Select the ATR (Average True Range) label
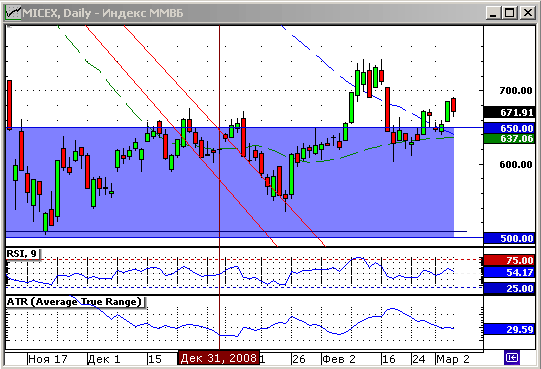Viewport: 541px width, 369px height. pyautogui.click(x=75, y=302)
